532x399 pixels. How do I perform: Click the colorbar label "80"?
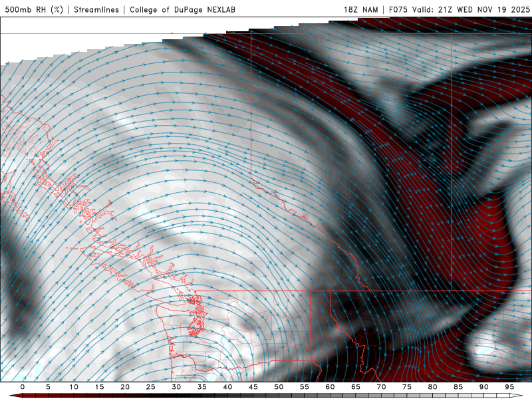point(433,387)
